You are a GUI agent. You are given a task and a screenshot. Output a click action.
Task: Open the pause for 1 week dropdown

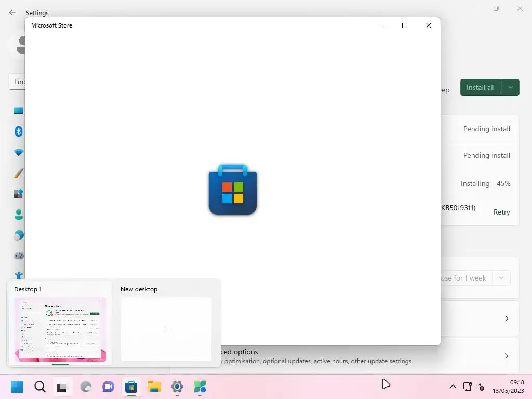(501, 278)
